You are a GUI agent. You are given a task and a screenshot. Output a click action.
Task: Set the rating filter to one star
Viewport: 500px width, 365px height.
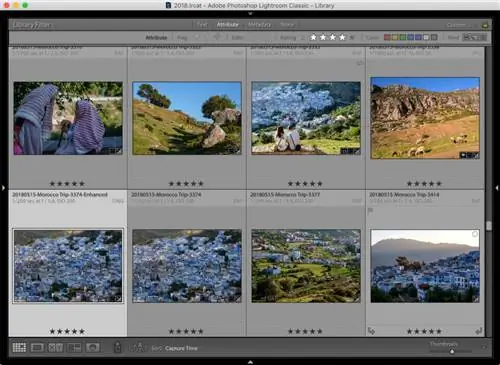[313, 37]
